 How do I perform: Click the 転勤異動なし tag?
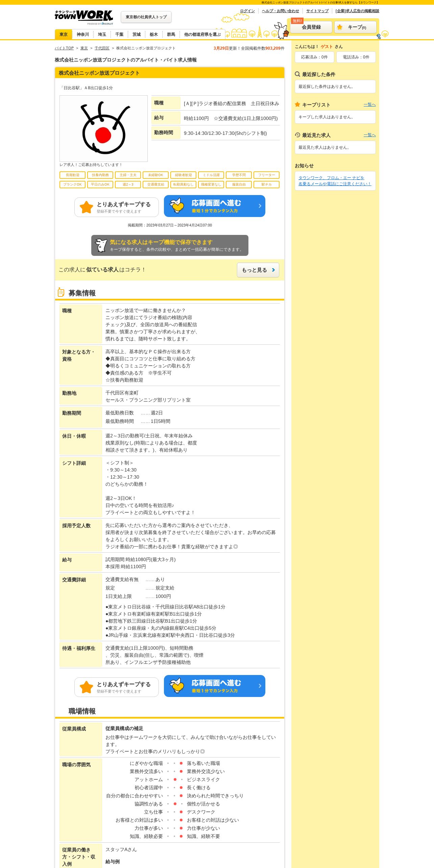tap(183, 185)
